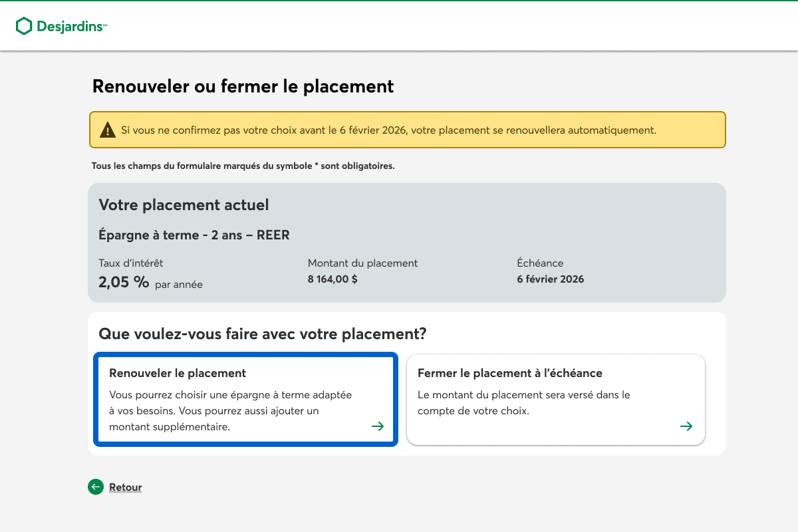Click the Épargne à terme - 2 ans – REER name
This screenshot has height=532, width=798.
click(194, 235)
